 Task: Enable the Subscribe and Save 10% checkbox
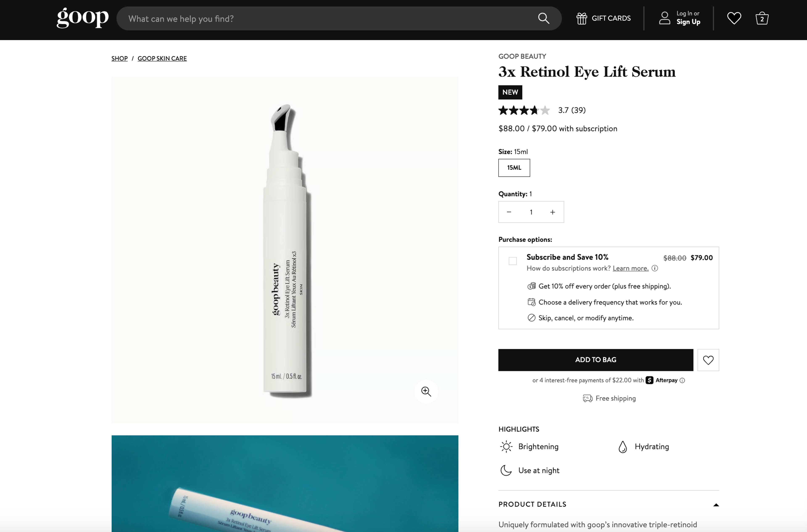512,261
